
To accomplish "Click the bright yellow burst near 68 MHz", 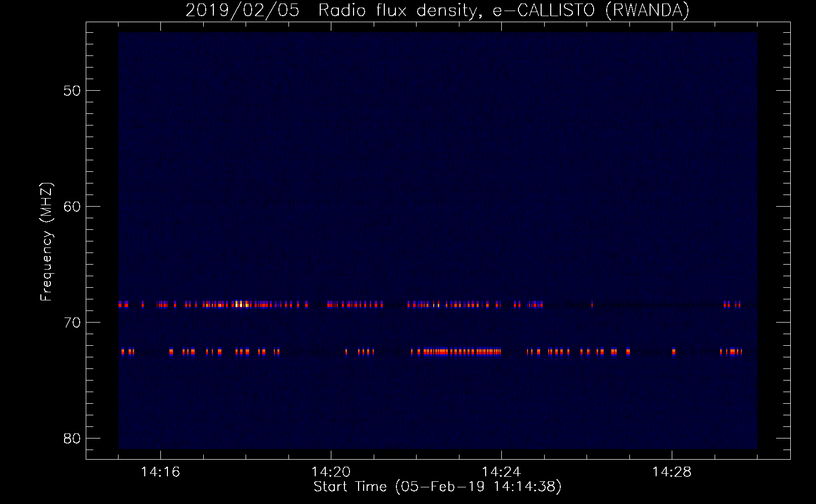I will pos(242,304).
